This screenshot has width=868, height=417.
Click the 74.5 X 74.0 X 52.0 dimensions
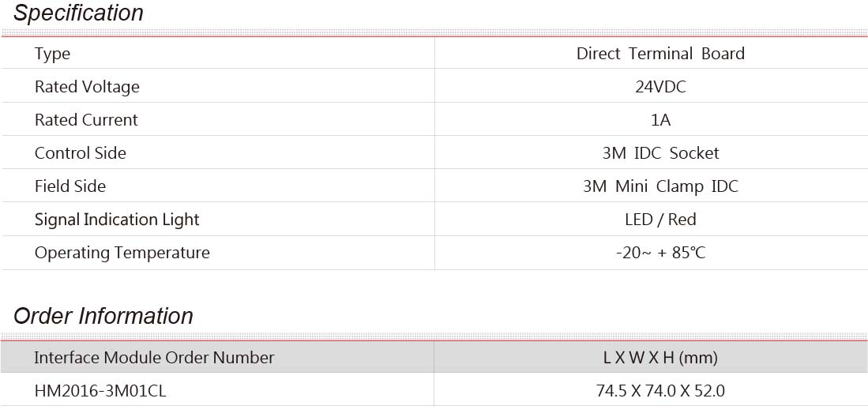[x=660, y=392]
